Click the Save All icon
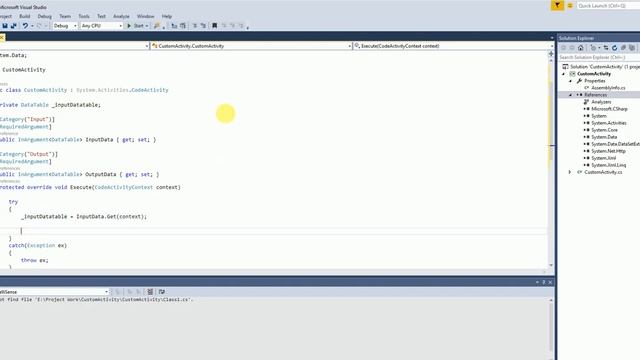The height and width of the screenshot is (360, 640). pyautogui.click(x=13, y=26)
